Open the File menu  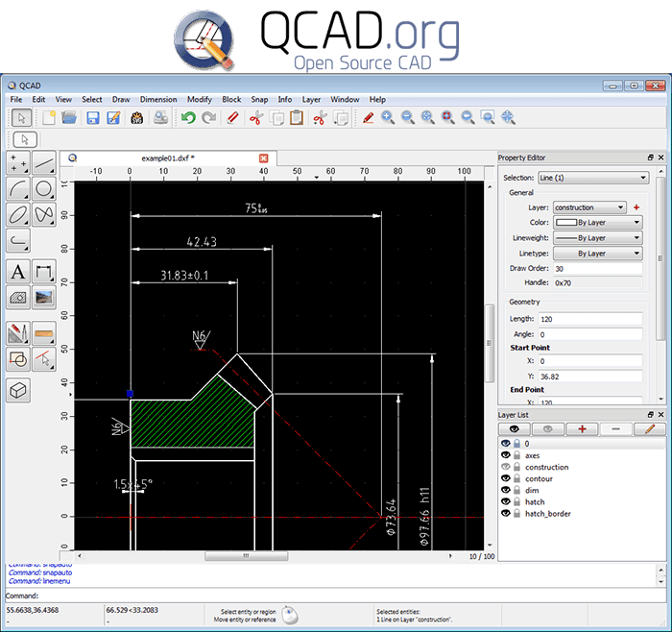pos(16,100)
